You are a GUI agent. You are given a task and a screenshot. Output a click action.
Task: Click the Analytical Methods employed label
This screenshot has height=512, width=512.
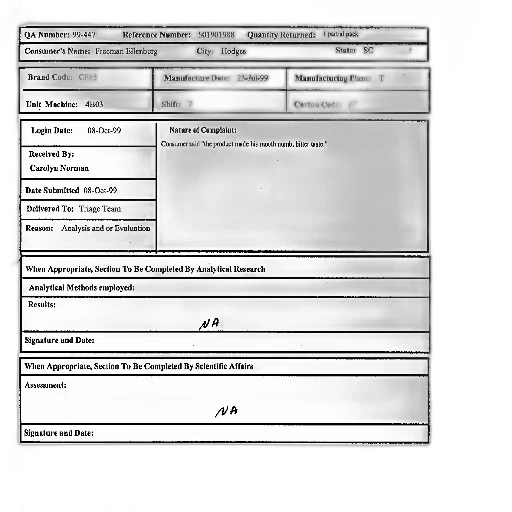pyautogui.click(x=82, y=288)
